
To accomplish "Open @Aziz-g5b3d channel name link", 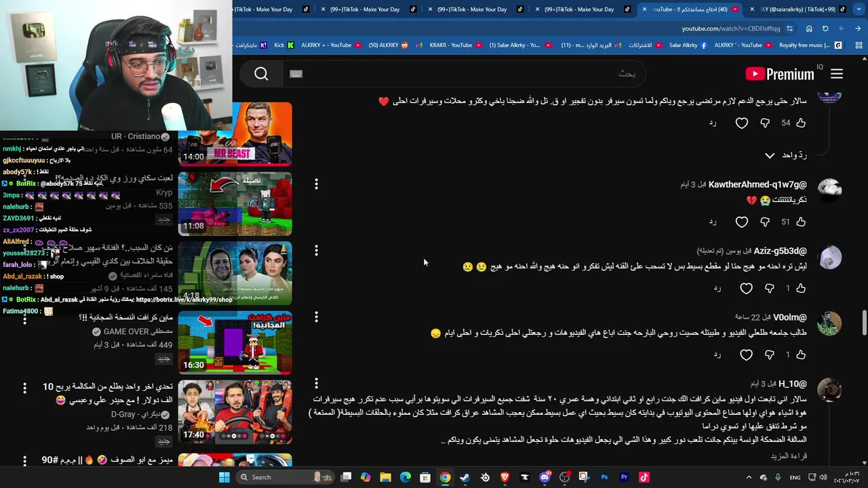I will (x=780, y=251).
